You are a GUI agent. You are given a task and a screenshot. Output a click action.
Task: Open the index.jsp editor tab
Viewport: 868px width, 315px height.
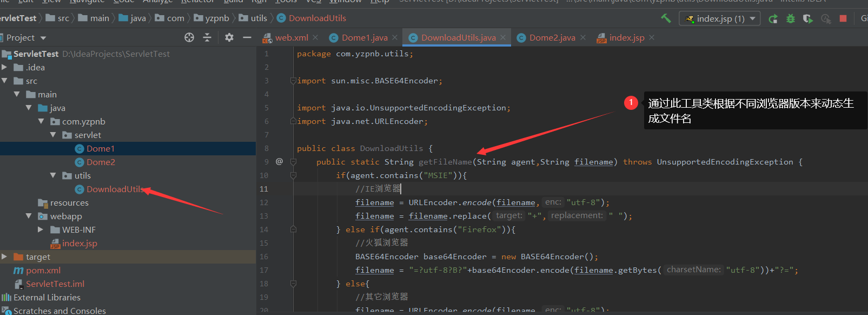point(627,37)
